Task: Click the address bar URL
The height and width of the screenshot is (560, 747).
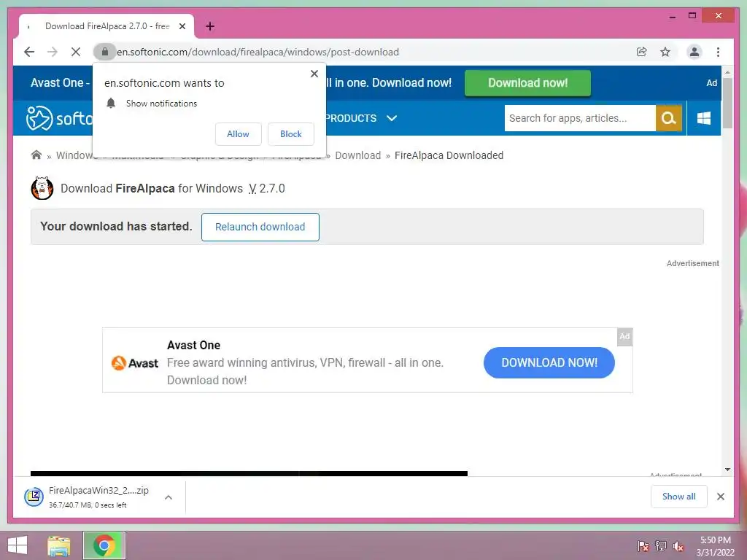Action: click(x=258, y=52)
